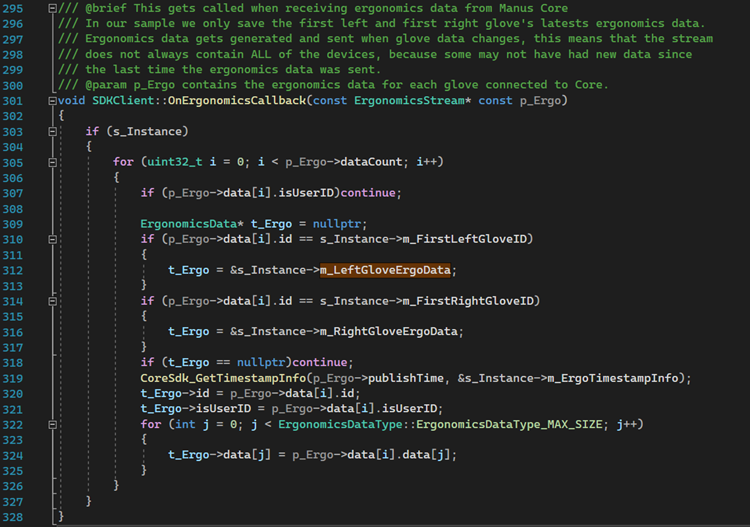The image size is (750, 527).
Task: Click line number 309
Action: pyautogui.click(x=13, y=224)
